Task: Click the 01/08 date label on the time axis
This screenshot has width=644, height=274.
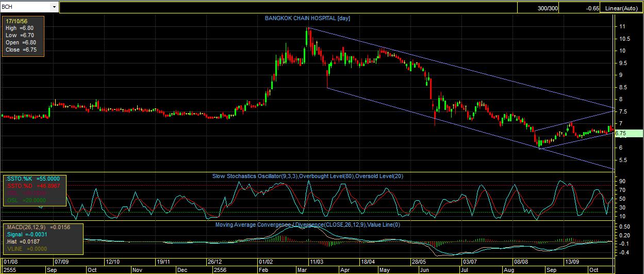Action: [9, 263]
